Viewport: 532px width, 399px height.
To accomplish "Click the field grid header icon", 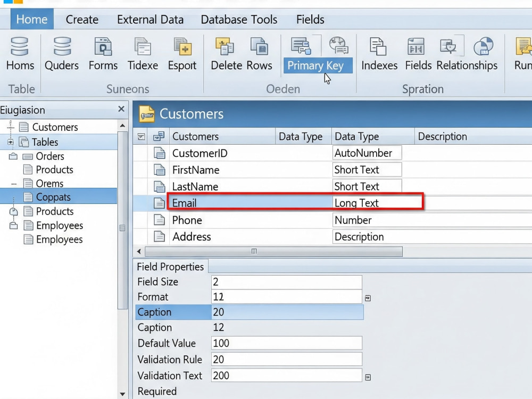I will click(x=159, y=136).
